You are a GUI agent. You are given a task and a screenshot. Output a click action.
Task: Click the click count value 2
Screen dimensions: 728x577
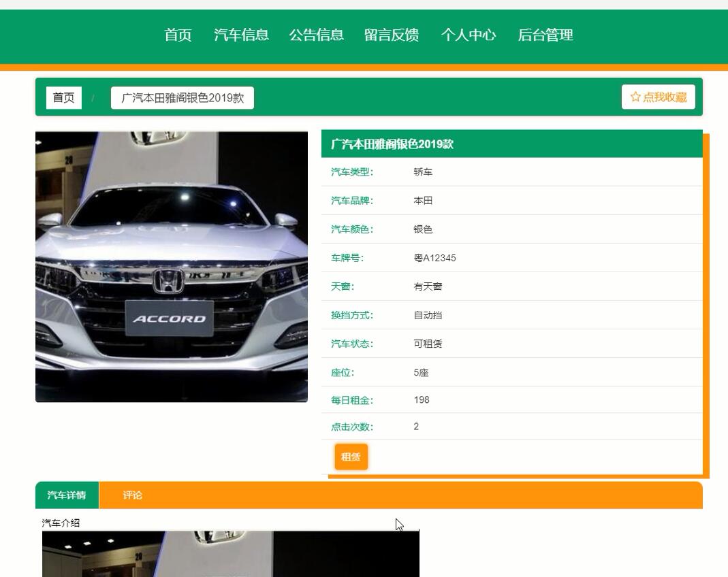click(x=417, y=427)
